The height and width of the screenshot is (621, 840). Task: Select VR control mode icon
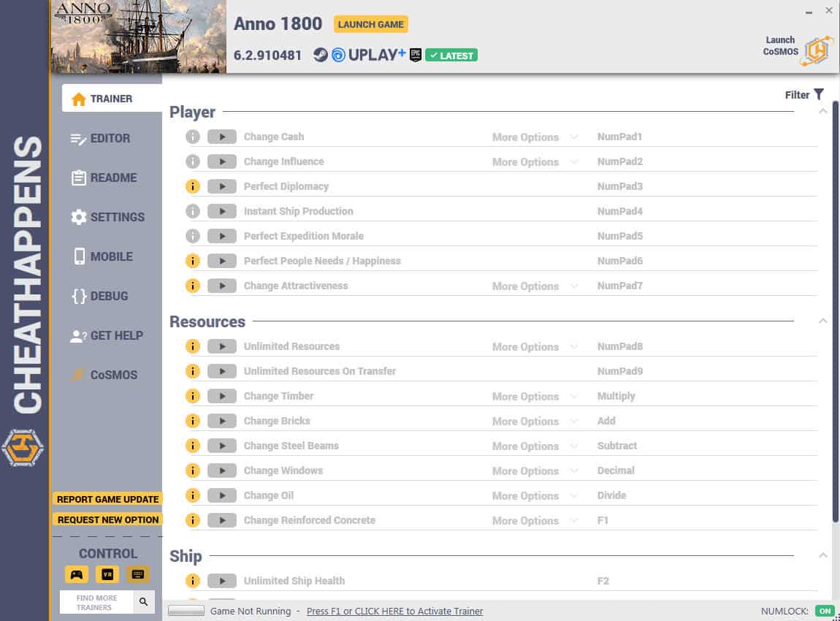click(x=107, y=574)
